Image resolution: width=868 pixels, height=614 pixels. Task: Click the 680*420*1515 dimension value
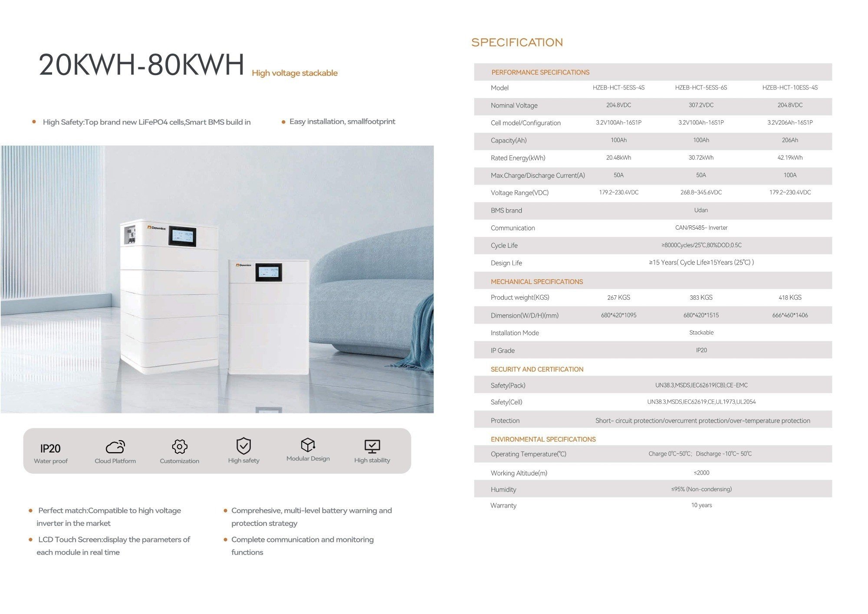[x=701, y=315]
